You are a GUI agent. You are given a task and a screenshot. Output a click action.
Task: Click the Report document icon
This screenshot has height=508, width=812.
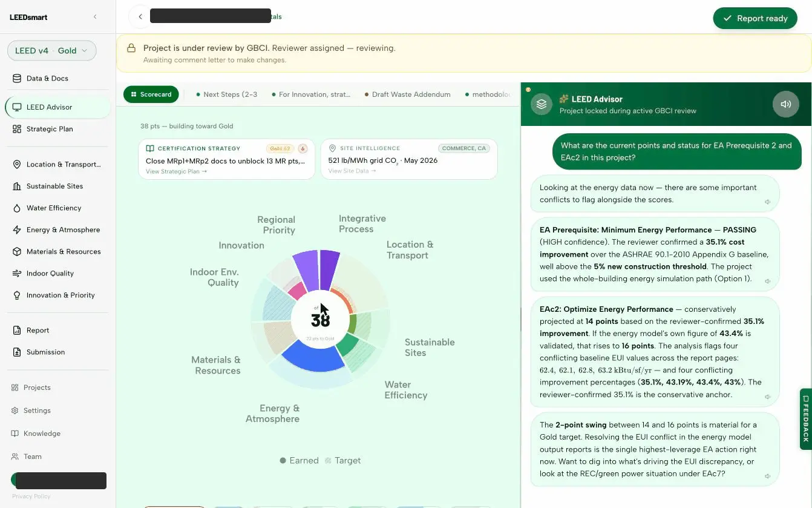pos(16,330)
